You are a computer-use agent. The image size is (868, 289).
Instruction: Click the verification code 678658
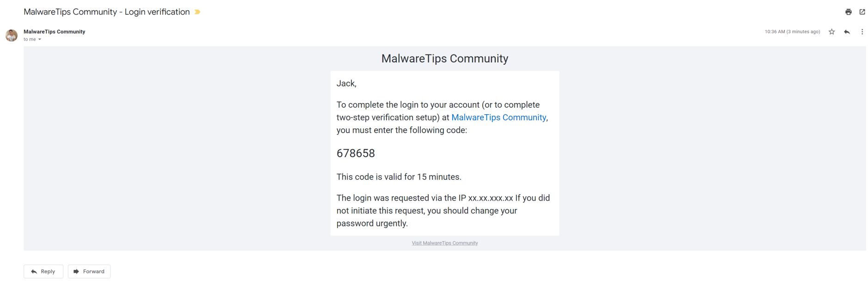point(356,154)
